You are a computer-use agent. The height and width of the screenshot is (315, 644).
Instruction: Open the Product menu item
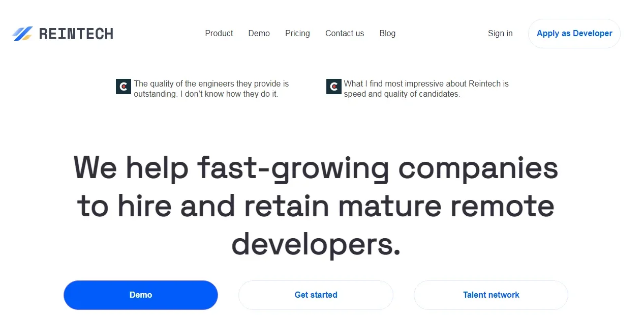click(219, 34)
